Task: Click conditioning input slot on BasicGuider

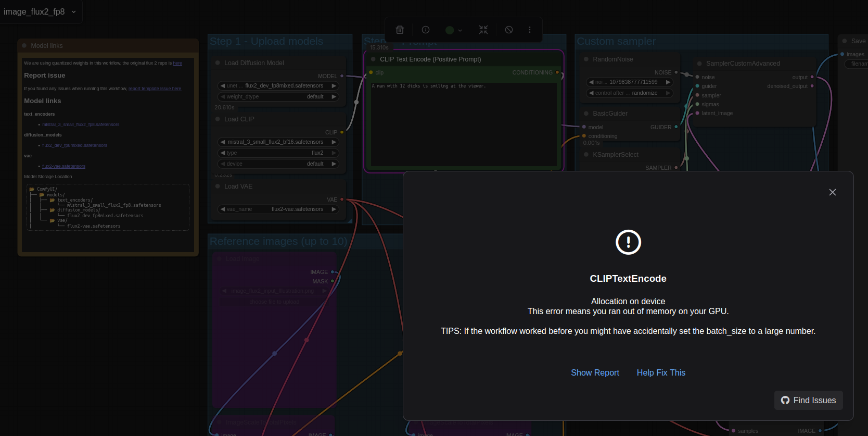Action: pyautogui.click(x=584, y=136)
